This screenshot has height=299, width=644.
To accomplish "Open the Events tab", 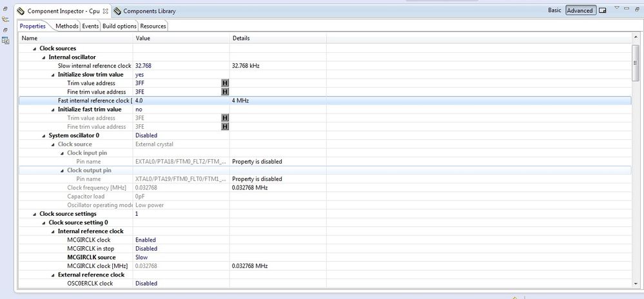I will tap(90, 26).
